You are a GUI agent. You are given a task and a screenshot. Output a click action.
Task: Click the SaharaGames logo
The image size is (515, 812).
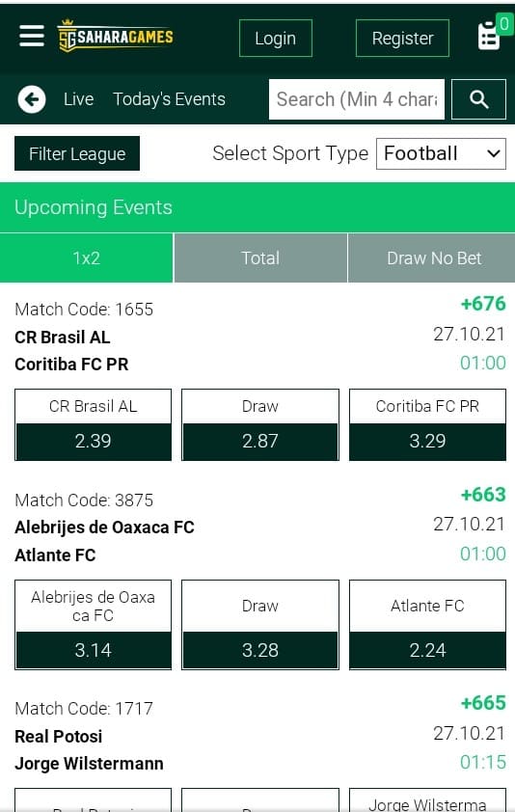coord(115,37)
